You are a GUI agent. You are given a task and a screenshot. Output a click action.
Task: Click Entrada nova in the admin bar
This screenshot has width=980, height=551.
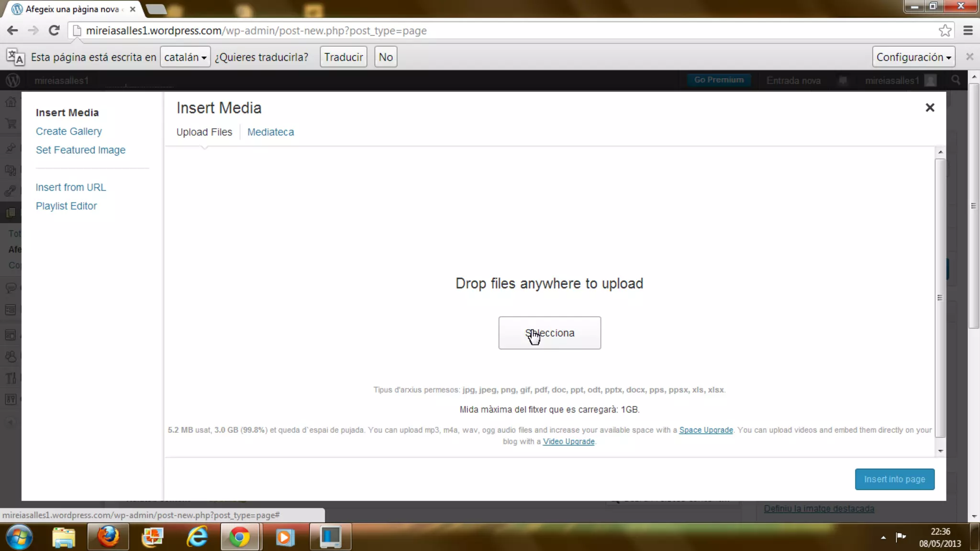click(793, 80)
